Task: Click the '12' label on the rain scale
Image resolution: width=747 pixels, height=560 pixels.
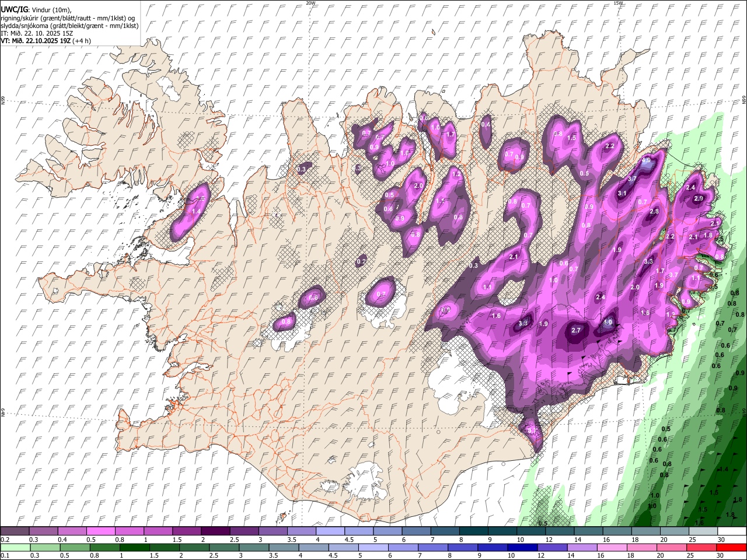Action: [540, 556]
